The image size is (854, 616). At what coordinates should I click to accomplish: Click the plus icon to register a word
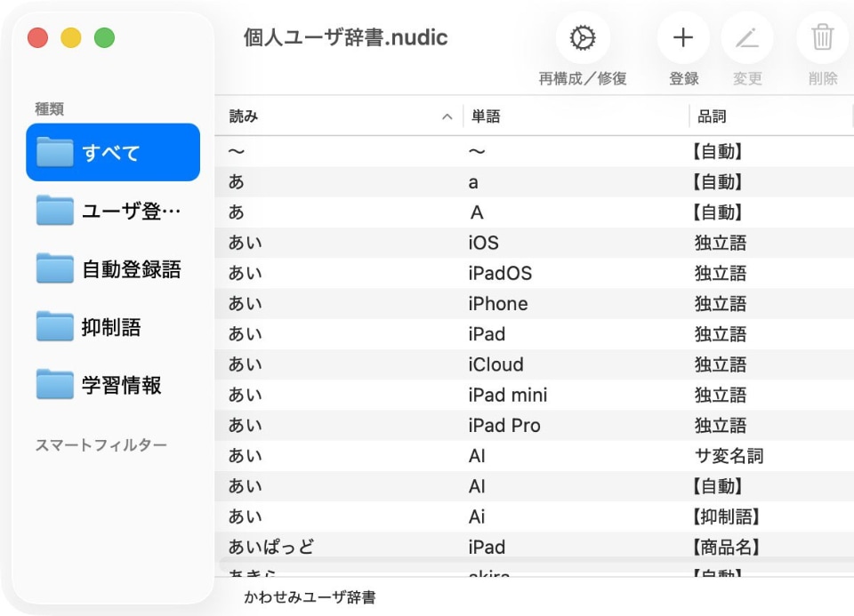(682, 38)
